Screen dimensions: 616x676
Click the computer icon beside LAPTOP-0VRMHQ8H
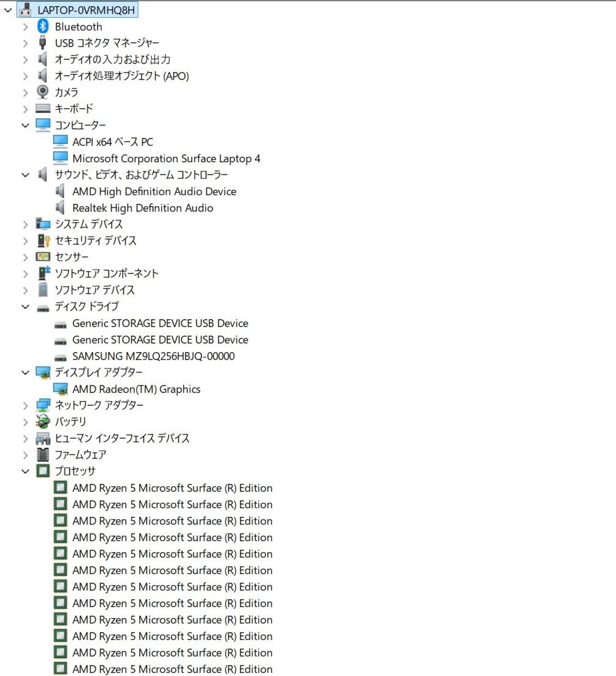click(x=26, y=10)
